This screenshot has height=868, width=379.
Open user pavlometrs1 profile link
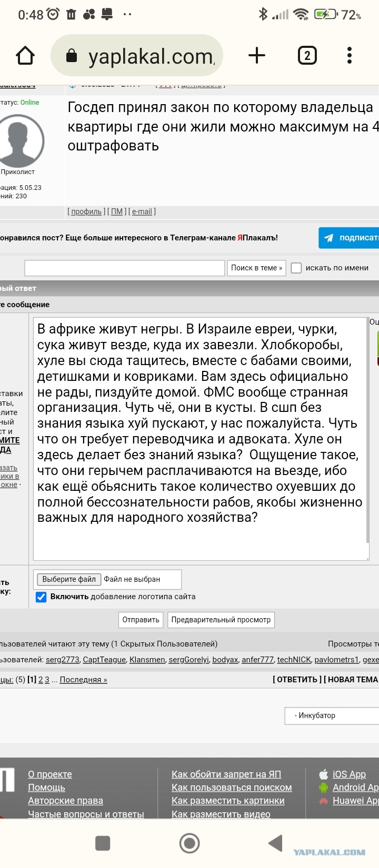tap(337, 660)
